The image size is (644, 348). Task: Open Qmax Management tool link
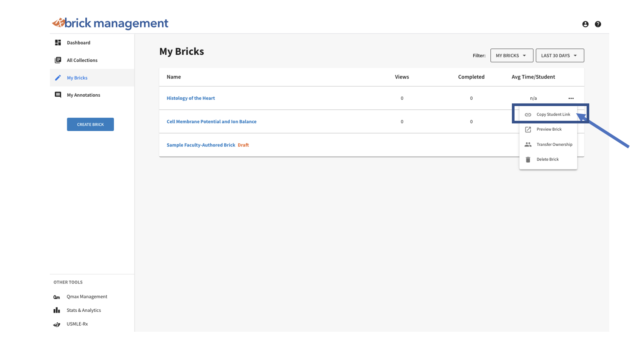point(87,297)
